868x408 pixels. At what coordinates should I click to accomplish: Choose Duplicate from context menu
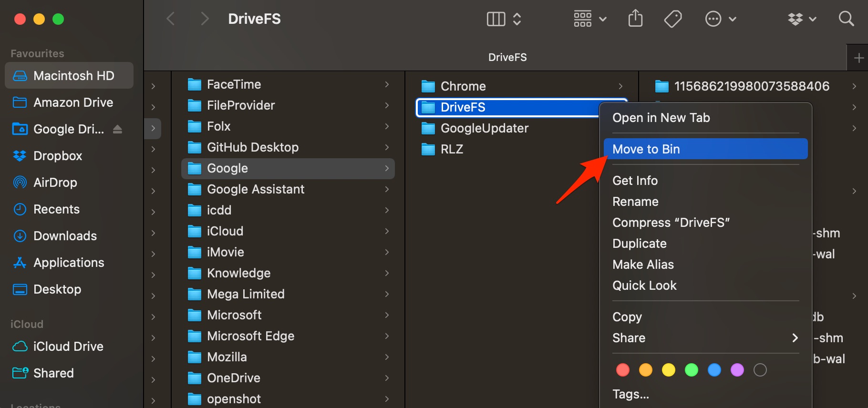tap(705, 244)
